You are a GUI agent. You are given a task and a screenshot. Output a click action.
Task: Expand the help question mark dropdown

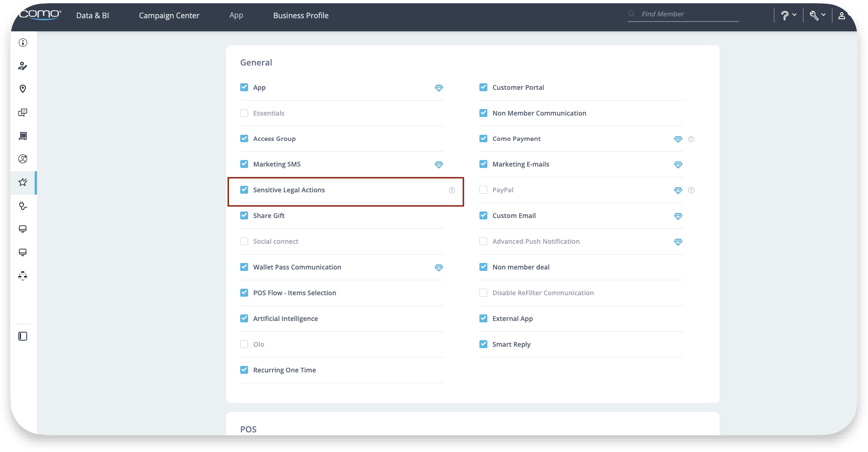tap(788, 15)
